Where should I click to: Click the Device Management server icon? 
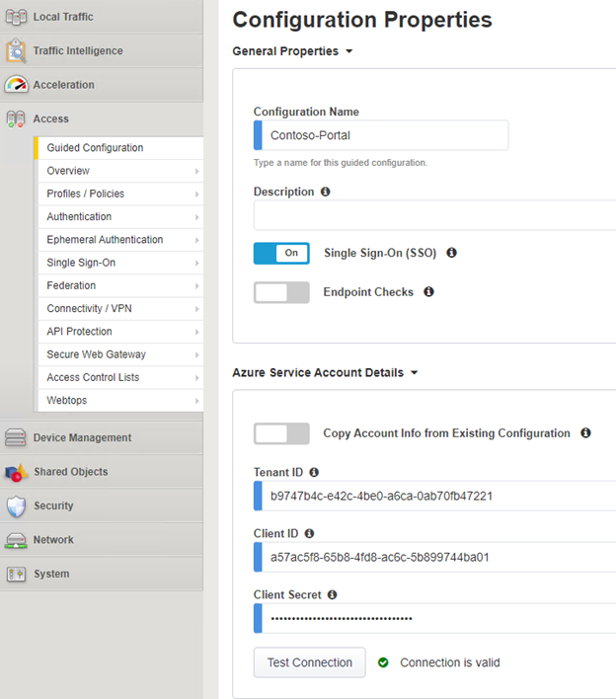coord(16,437)
